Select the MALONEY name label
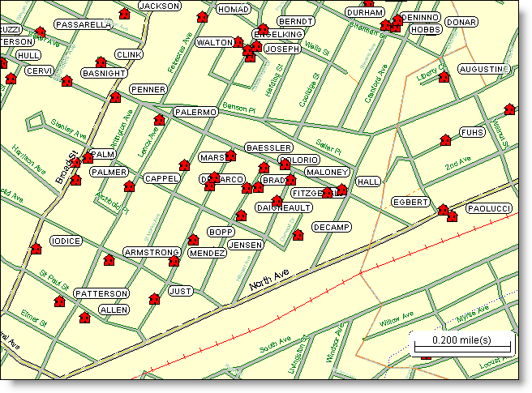Viewport: 532px width, 393px height. pos(327,173)
